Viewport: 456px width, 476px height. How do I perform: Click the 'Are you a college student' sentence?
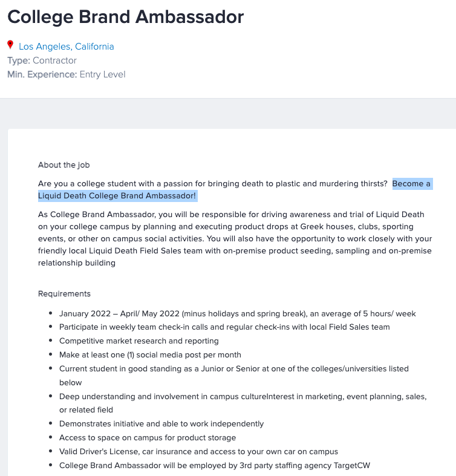pos(212,184)
